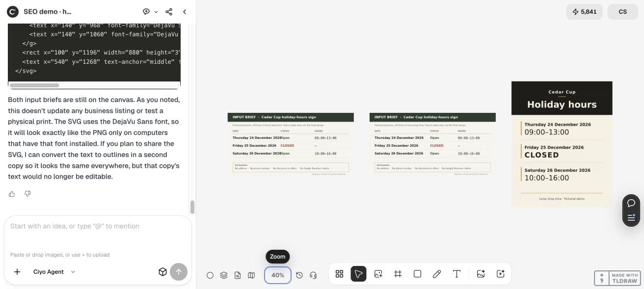Open the headset support icon
The image size is (644, 289).
point(313,275)
